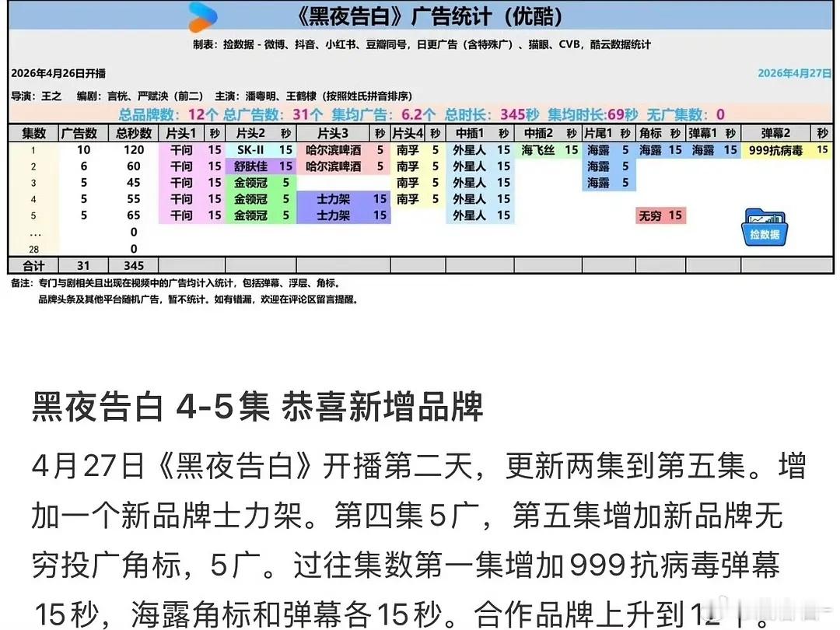The image size is (840, 630).
Task: Select the 集均时长:69秒 statistic
Action: 593,114
